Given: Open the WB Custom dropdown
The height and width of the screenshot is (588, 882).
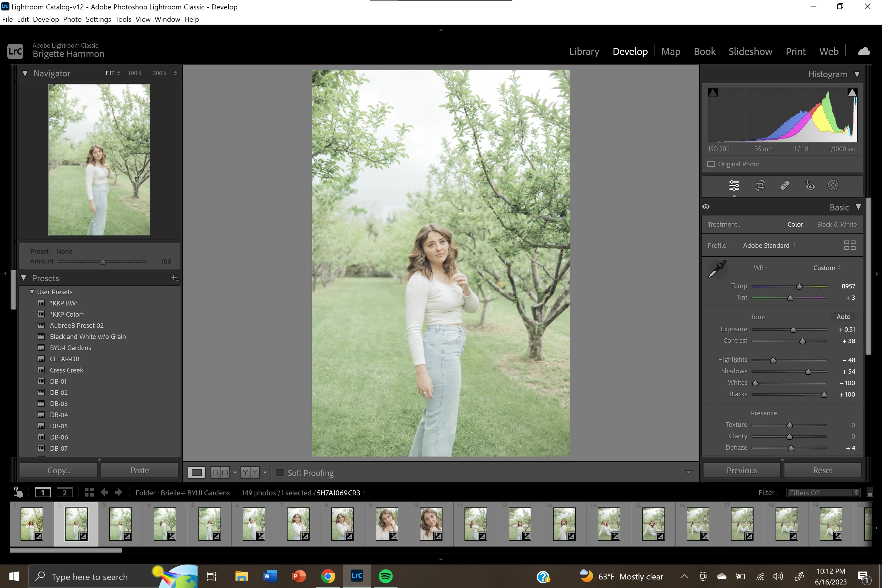Looking at the screenshot, I should (x=826, y=268).
